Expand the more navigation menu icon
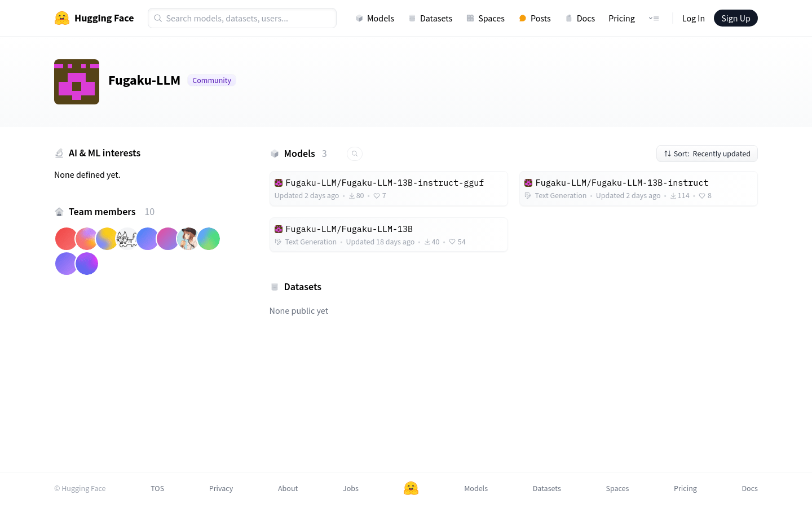Screen dimensions: 812x508 pos(654,18)
